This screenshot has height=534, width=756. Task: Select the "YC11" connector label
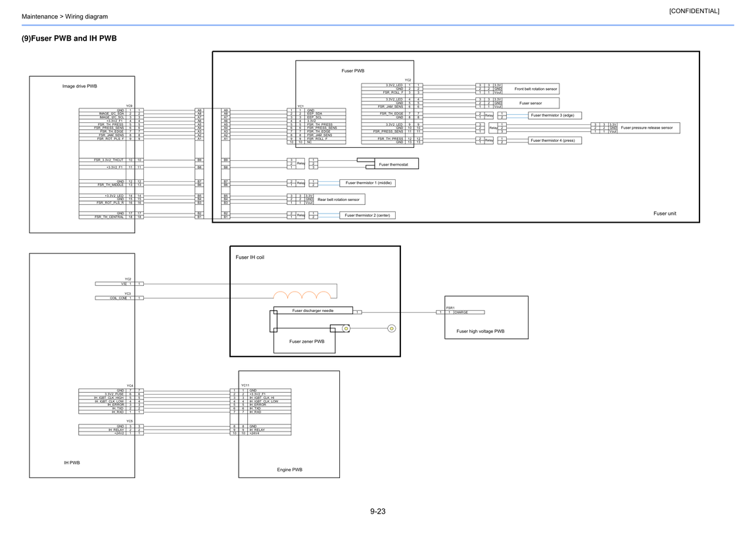click(245, 385)
